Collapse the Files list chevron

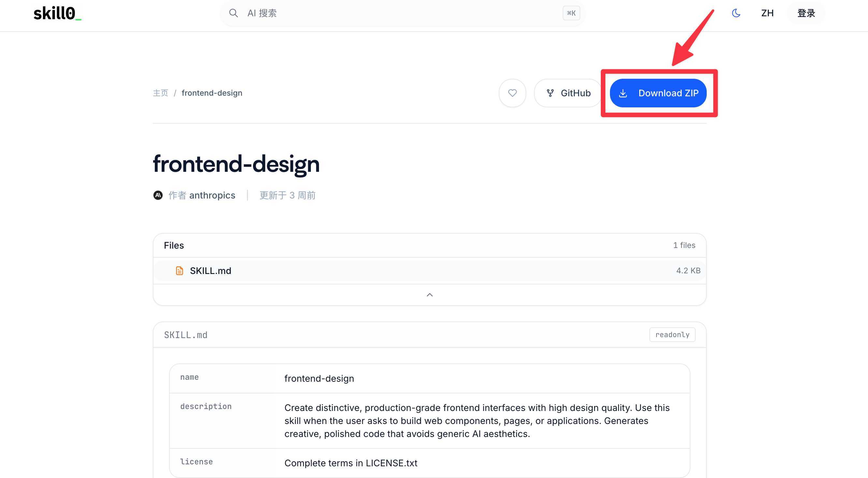pyautogui.click(x=430, y=295)
